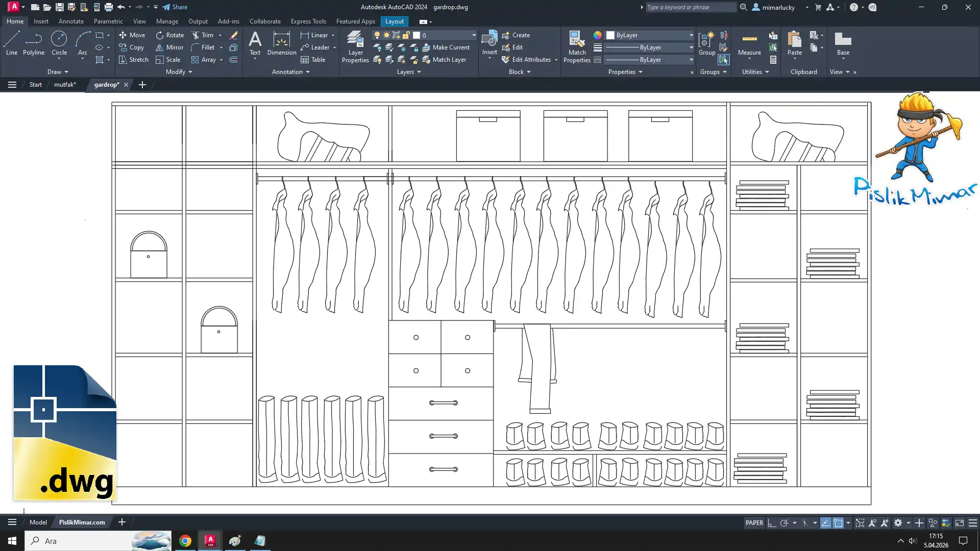Click the Insert block icon
This screenshot has height=551, width=980.
click(x=489, y=40)
